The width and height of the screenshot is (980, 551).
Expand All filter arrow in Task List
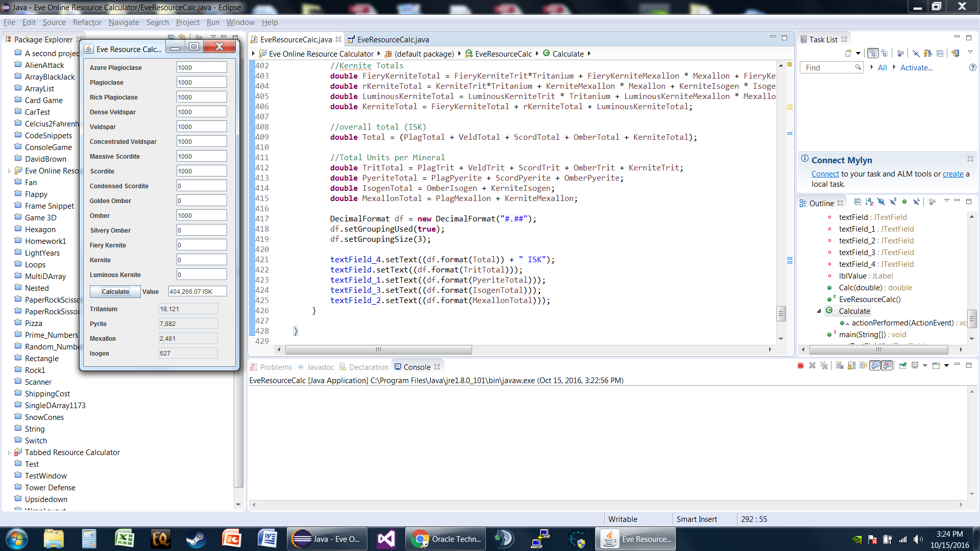[x=872, y=67]
